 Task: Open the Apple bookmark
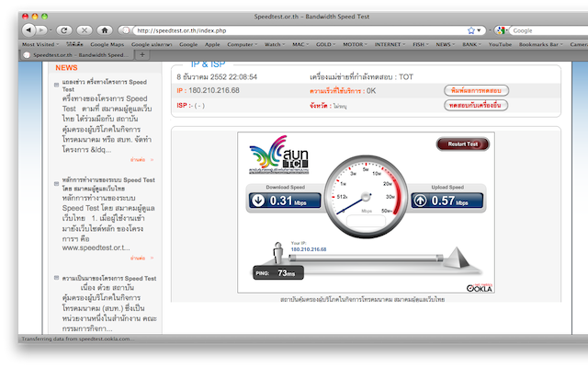pos(212,44)
